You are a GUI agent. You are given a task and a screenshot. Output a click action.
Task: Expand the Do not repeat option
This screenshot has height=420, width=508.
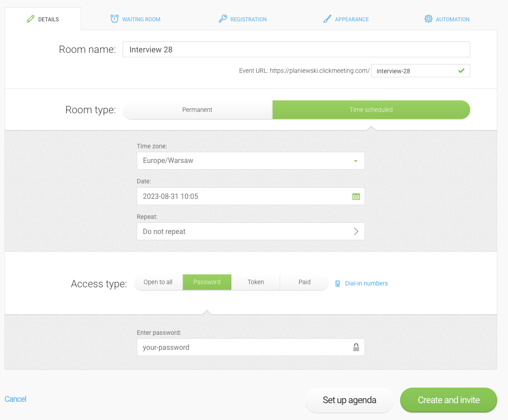click(251, 231)
